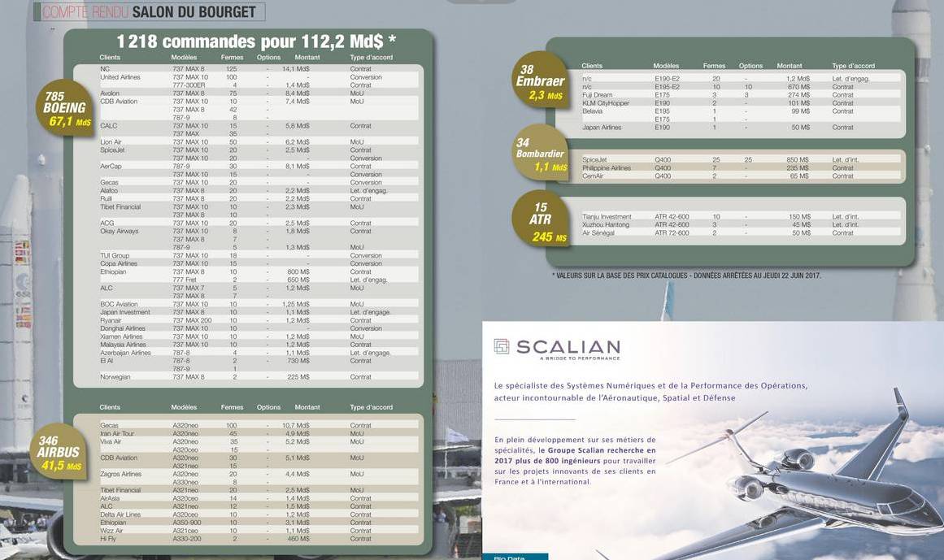The width and height of the screenshot is (944, 560).
Task: Click the 15 ATR gold badge
Action: [x=541, y=220]
